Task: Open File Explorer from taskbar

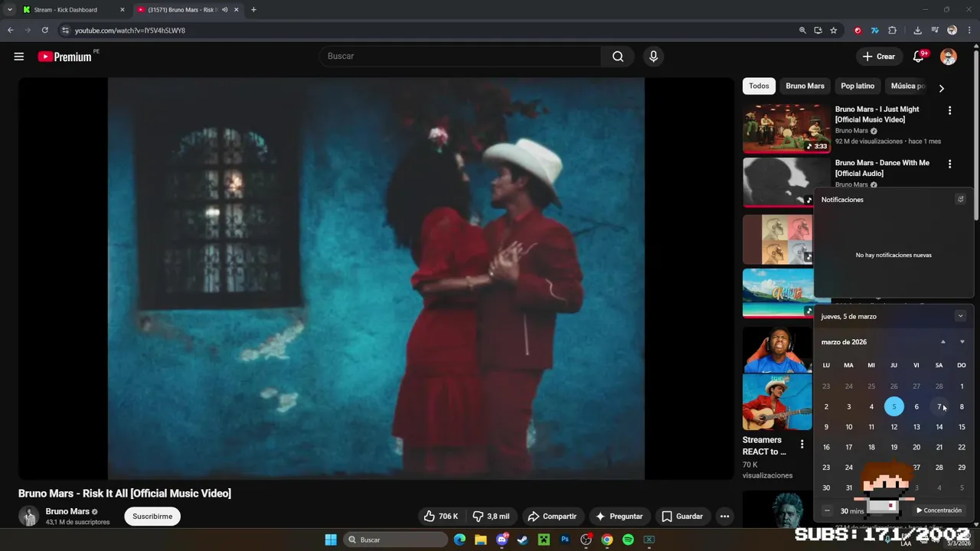Action: (x=481, y=540)
